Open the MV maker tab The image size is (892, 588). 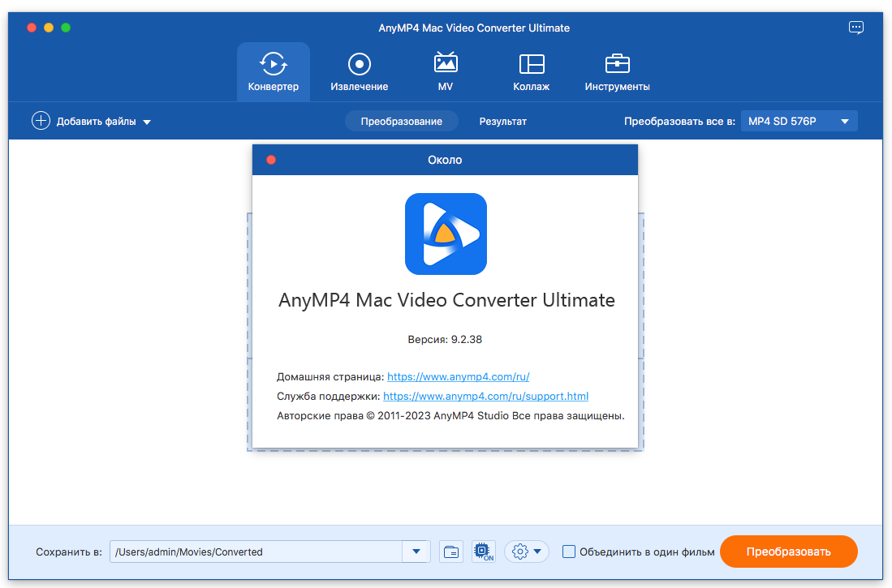pyautogui.click(x=445, y=64)
